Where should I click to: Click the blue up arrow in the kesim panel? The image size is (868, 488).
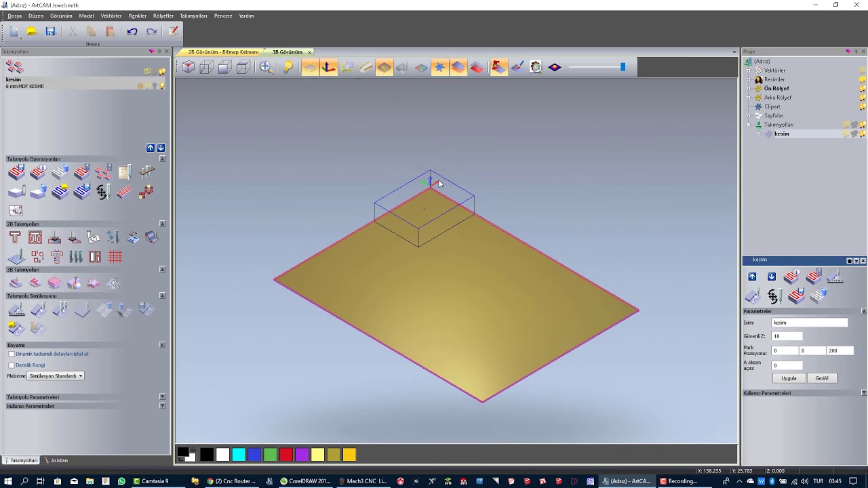pos(752,277)
